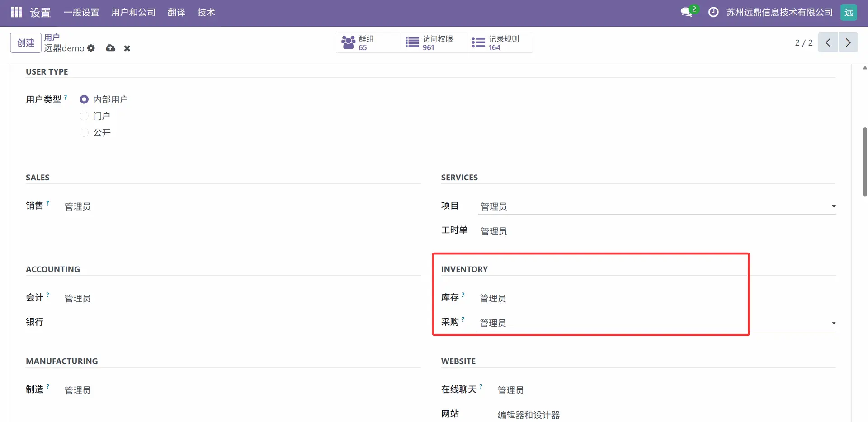This screenshot has height=422, width=868.
Task: Select the 公开 radio option
Action: pos(84,132)
